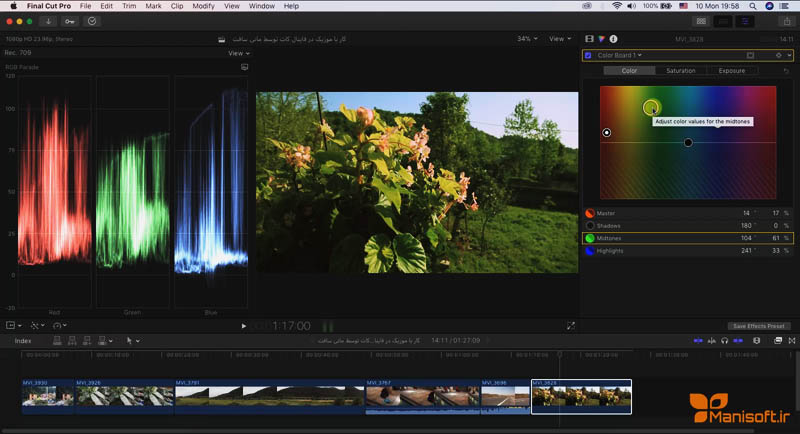Open the Color Board 1 correction dropdown

click(x=619, y=55)
